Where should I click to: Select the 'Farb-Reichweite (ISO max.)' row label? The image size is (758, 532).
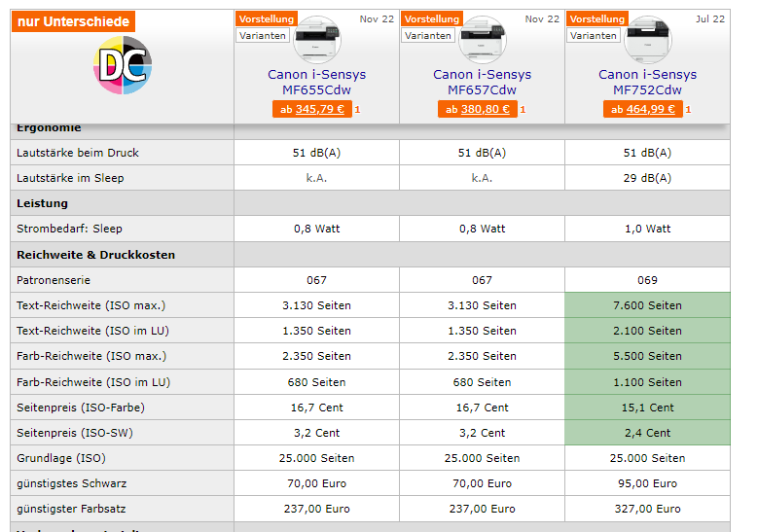tap(91, 356)
